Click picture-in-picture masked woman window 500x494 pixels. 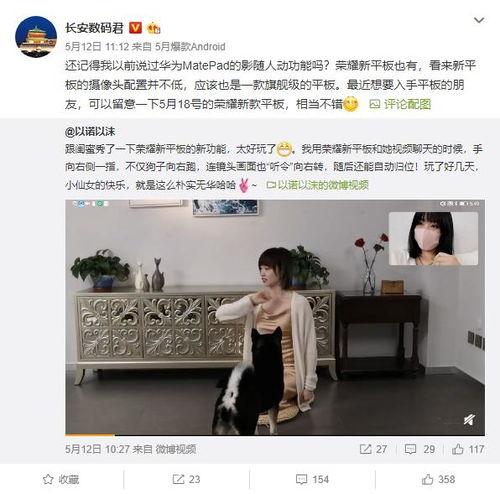(x=433, y=238)
